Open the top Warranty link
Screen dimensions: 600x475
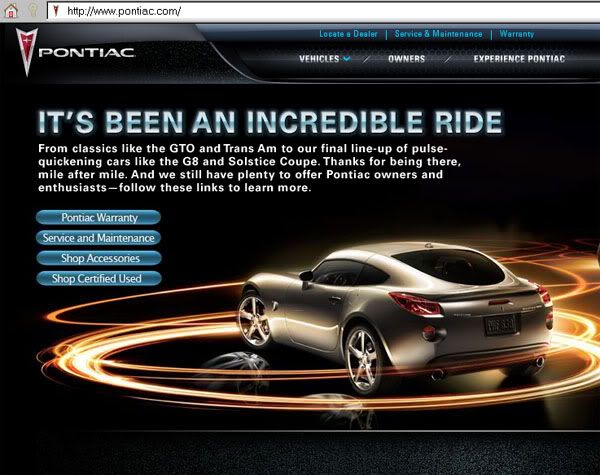(x=517, y=34)
